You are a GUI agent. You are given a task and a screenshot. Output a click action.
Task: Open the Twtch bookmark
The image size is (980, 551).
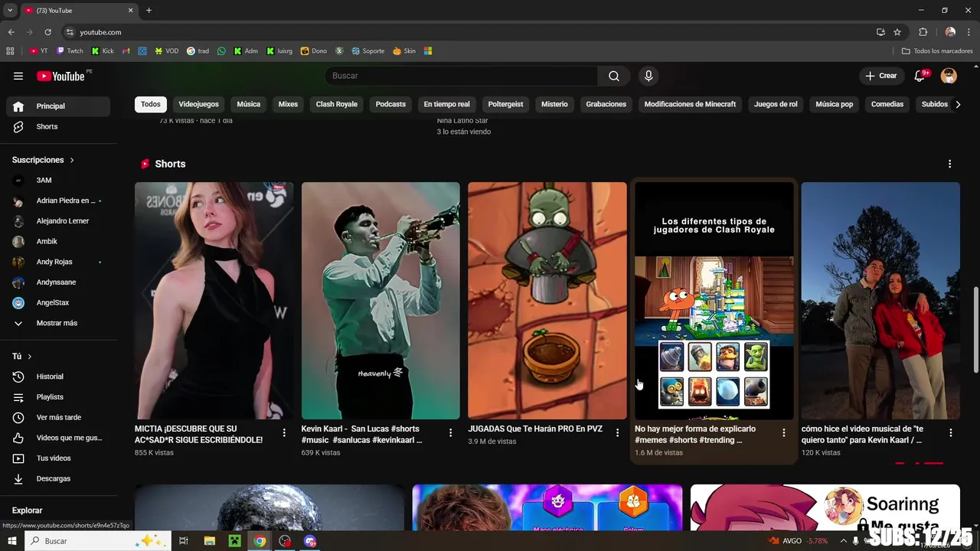[70, 51]
